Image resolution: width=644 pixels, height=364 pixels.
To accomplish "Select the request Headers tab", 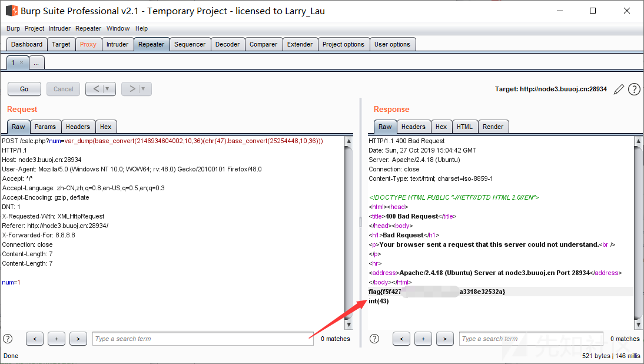I will [78, 127].
